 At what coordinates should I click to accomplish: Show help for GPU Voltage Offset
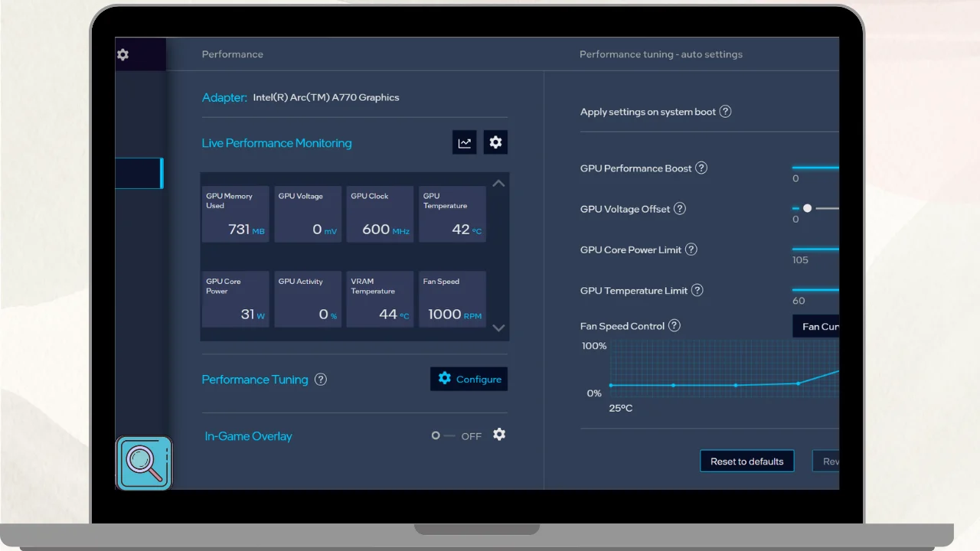[679, 209]
